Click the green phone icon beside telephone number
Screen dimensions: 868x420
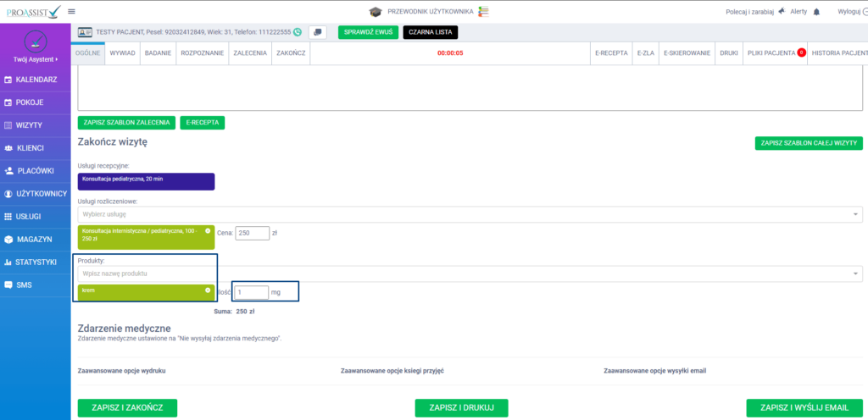(x=298, y=32)
